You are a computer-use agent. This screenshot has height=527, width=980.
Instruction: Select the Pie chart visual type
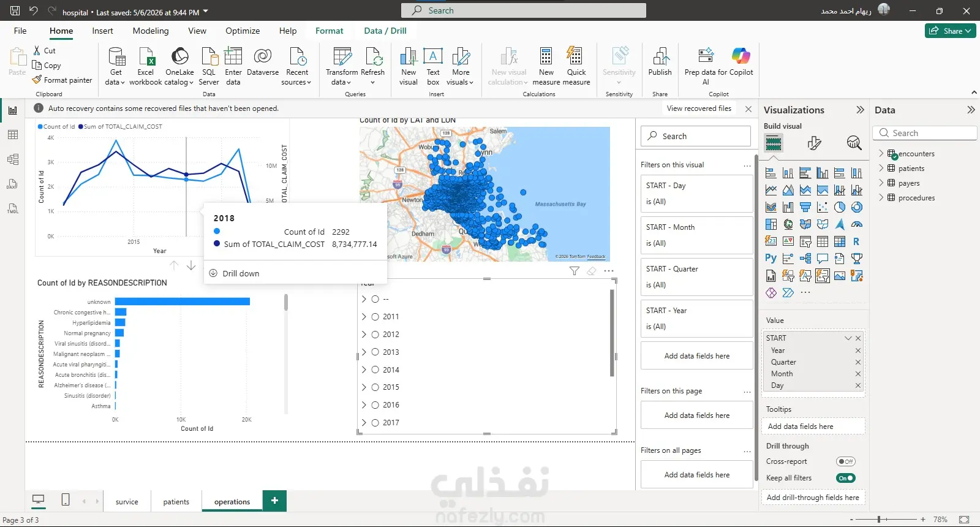840,207
